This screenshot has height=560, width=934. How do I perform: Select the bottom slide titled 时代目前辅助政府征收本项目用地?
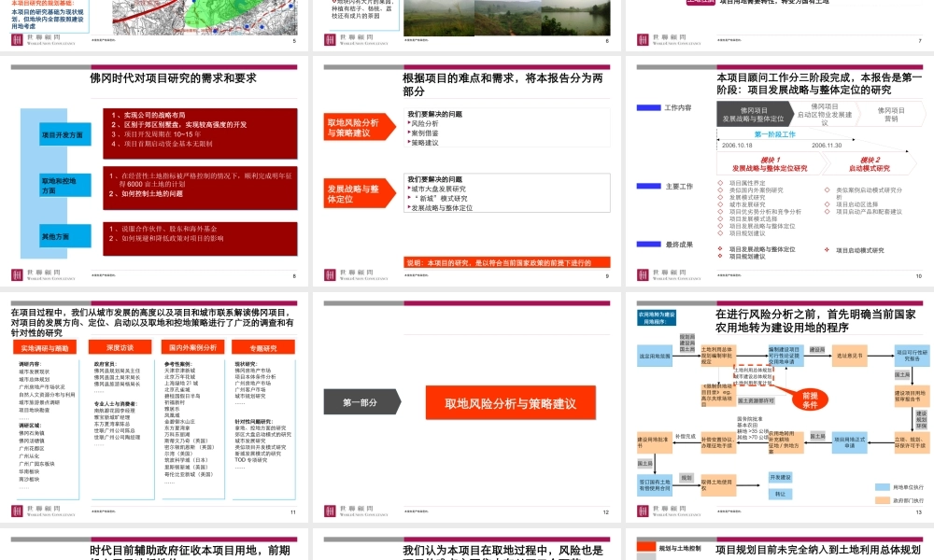154,544
